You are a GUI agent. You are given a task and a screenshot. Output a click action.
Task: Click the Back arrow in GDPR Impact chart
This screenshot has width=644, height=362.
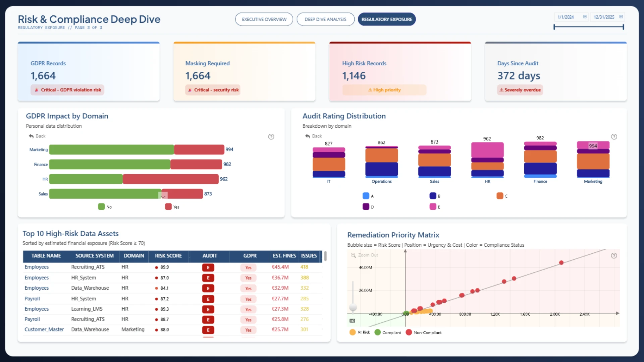(x=31, y=136)
